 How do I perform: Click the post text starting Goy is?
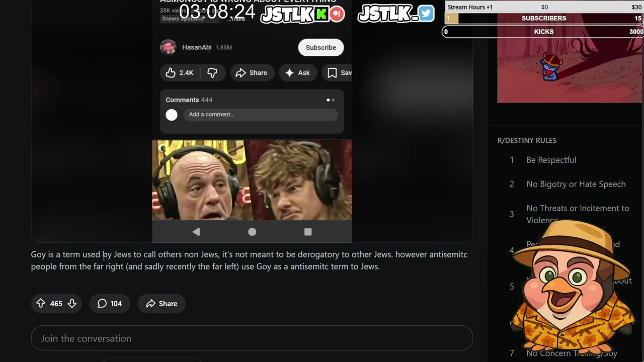click(x=249, y=260)
